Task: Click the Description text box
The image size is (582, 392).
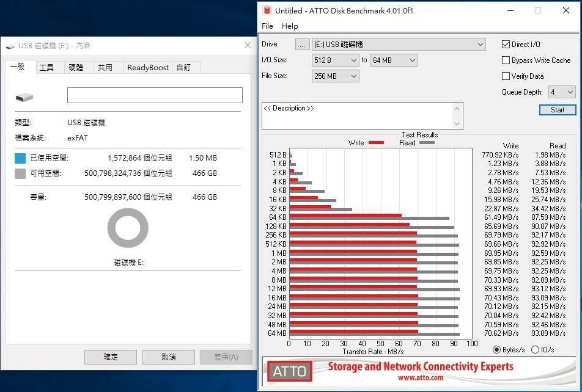Action: tap(358, 116)
